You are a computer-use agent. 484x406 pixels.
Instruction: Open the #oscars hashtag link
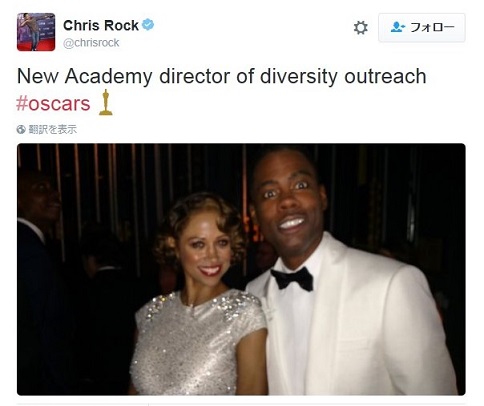pos(53,104)
